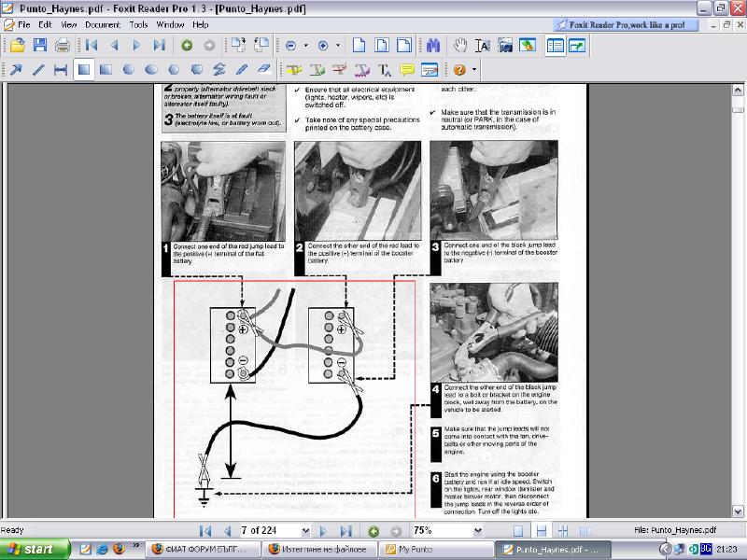
Task: Click the Print icon in toolbar
Action: (63, 45)
